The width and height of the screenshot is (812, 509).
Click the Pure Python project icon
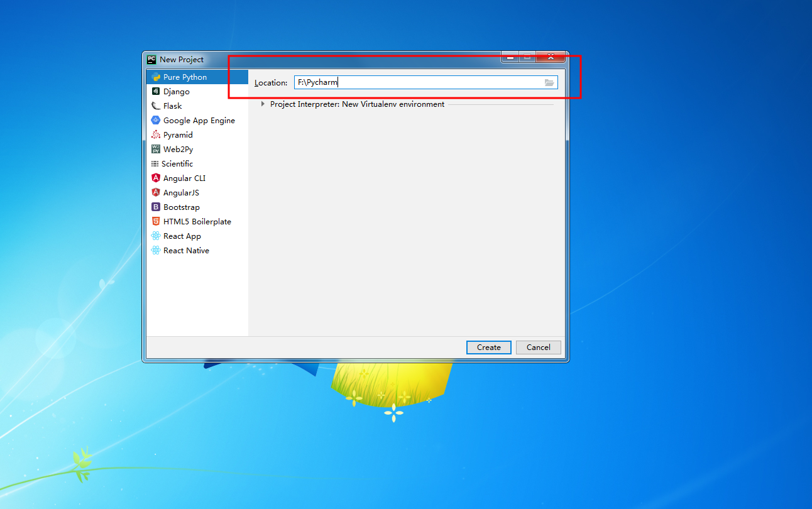[x=156, y=77]
